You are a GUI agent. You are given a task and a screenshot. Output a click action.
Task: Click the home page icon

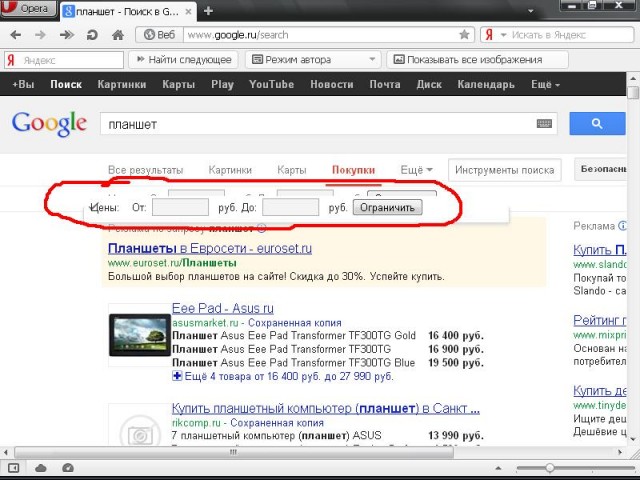117,34
